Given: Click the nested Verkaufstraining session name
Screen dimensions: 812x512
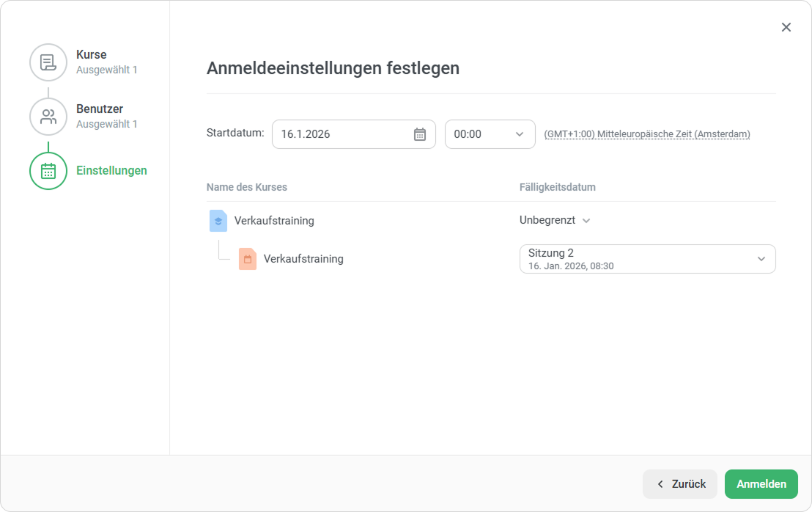Looking at the screenshot, I should (303, 259).
